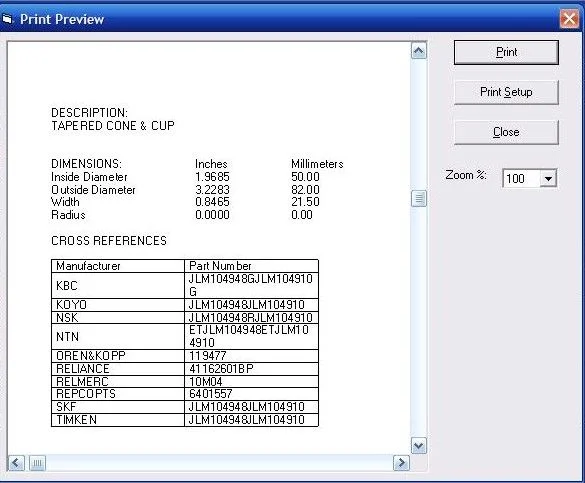Click the horizontal scrollbar track to page right
This screenshot has width=585, height=483.
pyautogui.click(x=219, y=463)
